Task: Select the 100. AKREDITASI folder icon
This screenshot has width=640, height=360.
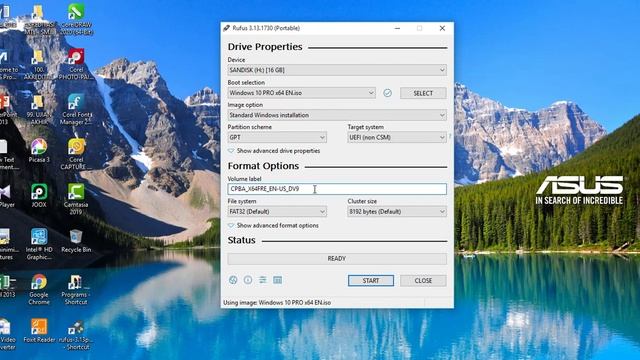Action: [38, 64]
